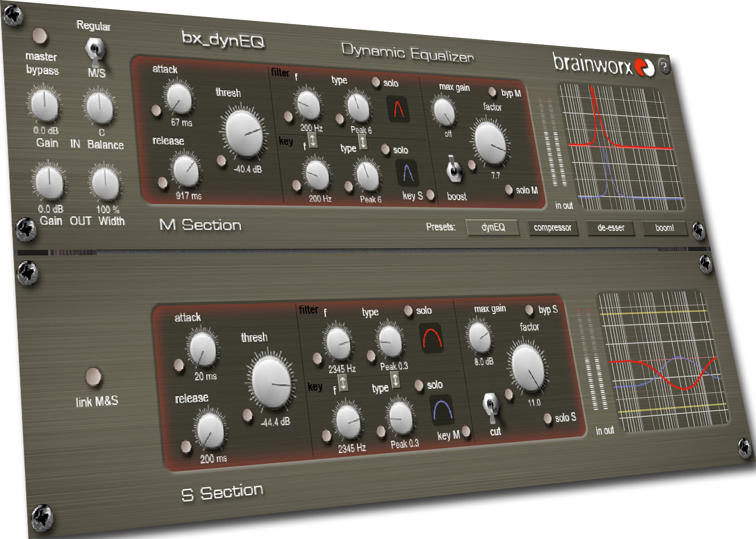Toggle the solo M button
The image size is (756, 539).
[509, 190]
